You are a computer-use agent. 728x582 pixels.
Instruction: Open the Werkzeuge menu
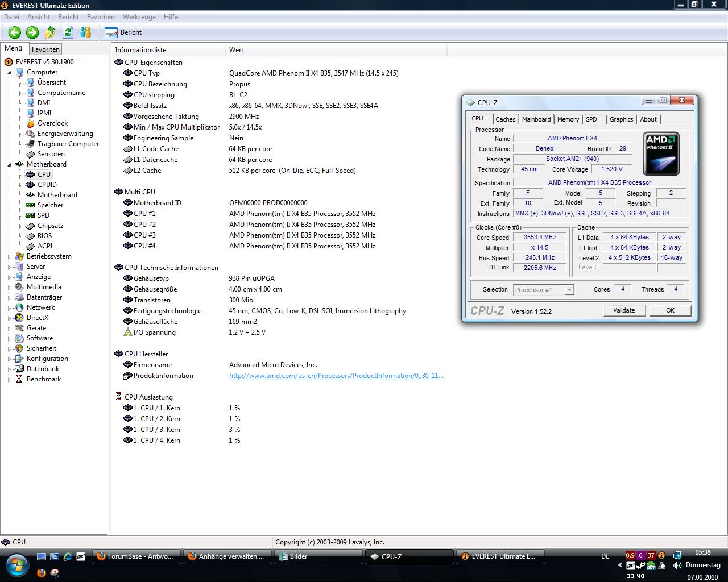139,17
